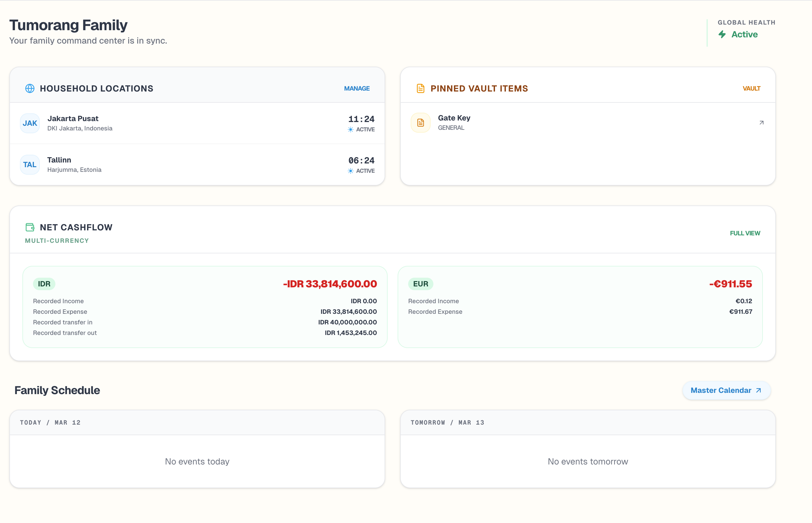
Task: Open FULL VIEW for Net Cashflow
Action: click(x=745, y=233)
